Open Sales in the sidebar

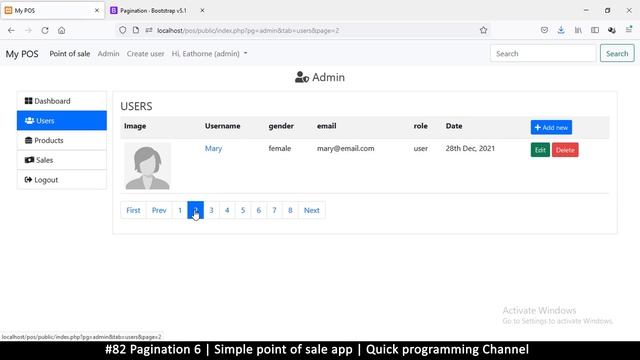coord(62,160)
